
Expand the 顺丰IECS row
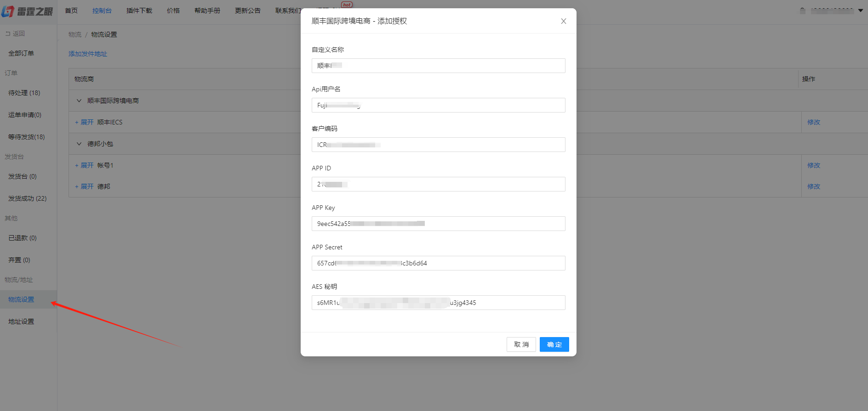84,122
